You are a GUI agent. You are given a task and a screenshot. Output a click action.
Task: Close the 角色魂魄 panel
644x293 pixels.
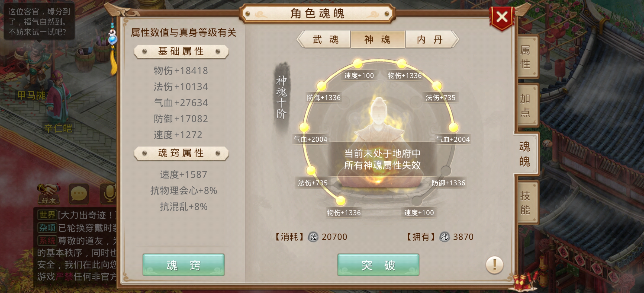click(x=502, y=17)
